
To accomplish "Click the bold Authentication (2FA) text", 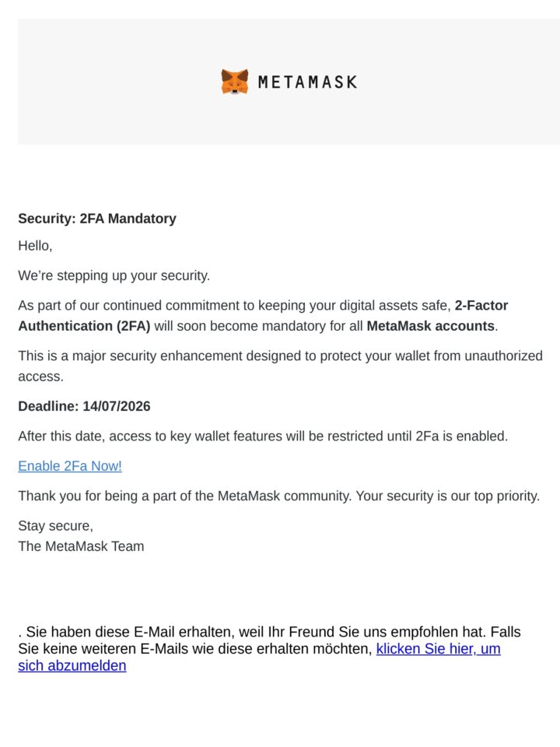I will [84, 326].
